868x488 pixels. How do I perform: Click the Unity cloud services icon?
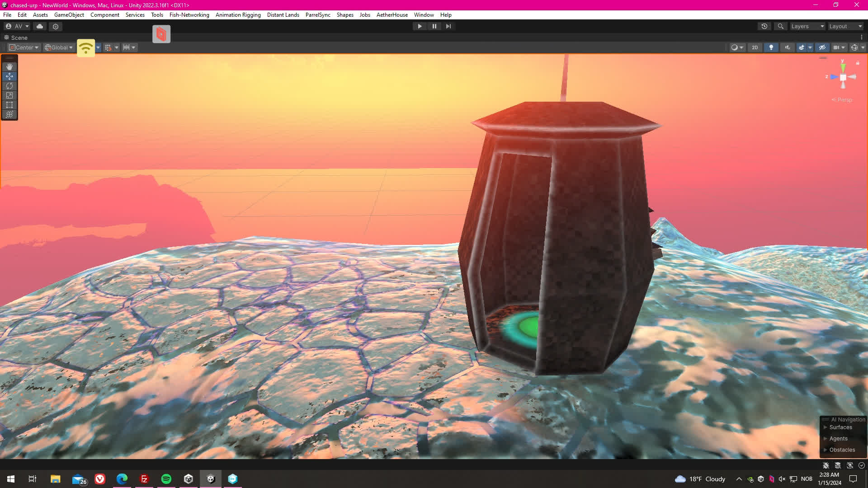40,26
